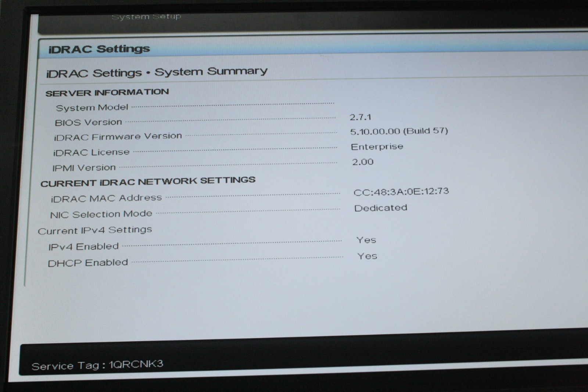Select the DHCP Enabled label
588x392 pixels.
tap(88, 263)
